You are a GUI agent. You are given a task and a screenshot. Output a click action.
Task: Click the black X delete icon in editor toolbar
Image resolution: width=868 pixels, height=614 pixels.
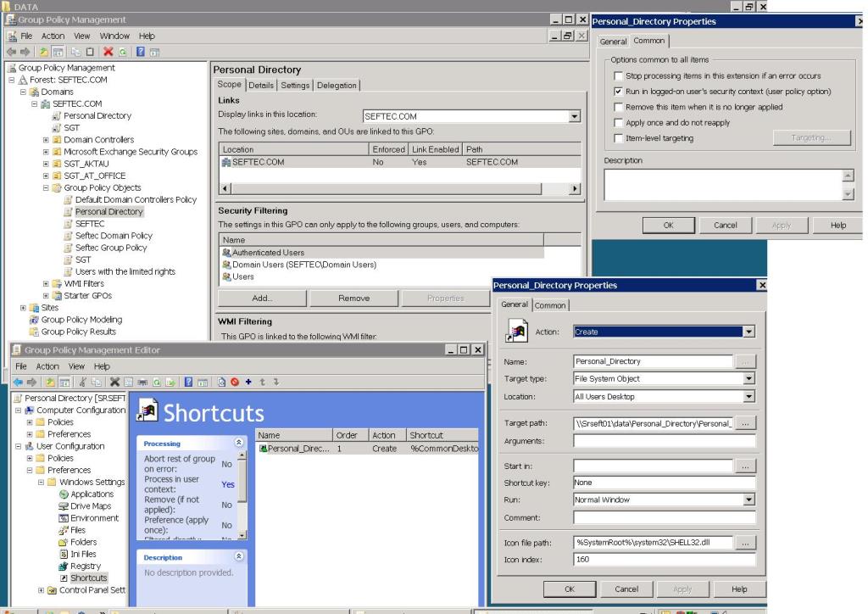[x=114, y=382]
